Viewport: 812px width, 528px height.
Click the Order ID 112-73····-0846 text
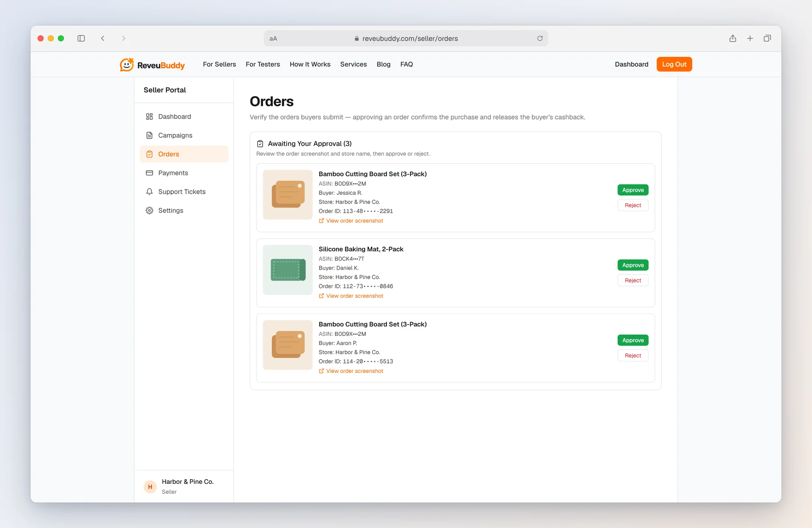point(356,286)
